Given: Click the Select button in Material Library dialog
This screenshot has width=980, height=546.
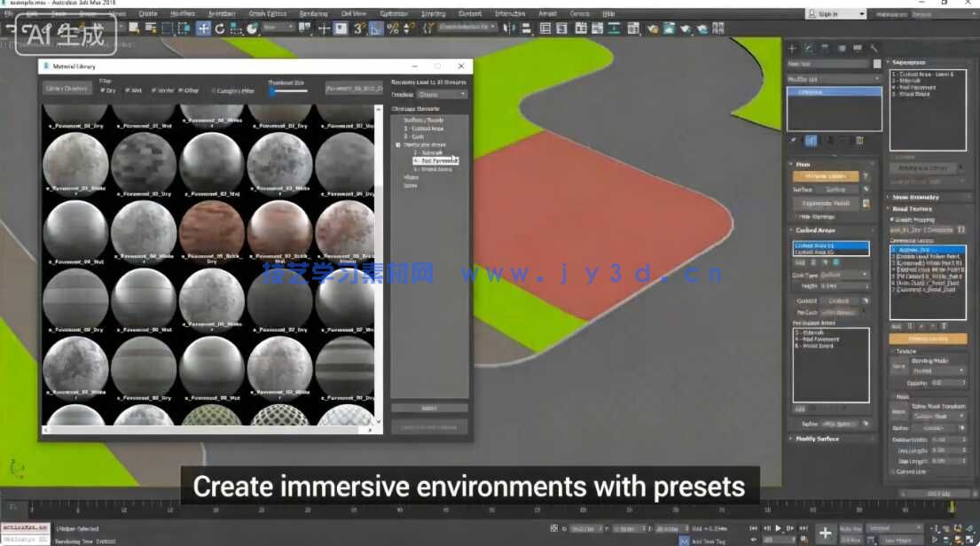Looking at the screenshot, I should (x=429, y=409).
